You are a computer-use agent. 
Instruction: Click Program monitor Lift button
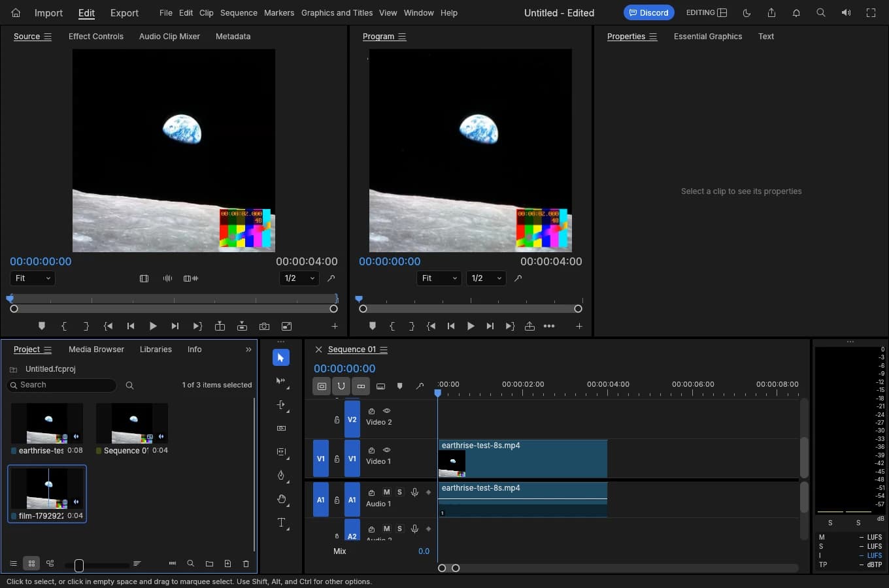point(529,326)
